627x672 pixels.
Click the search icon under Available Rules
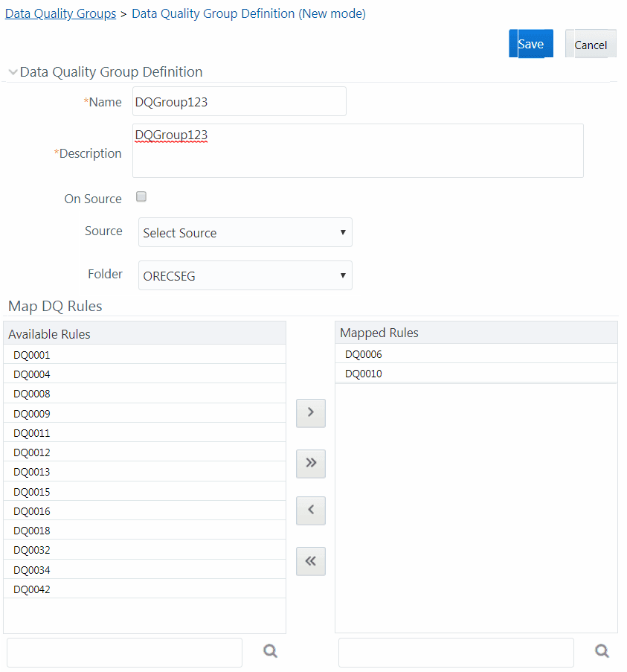click(270, 650)
